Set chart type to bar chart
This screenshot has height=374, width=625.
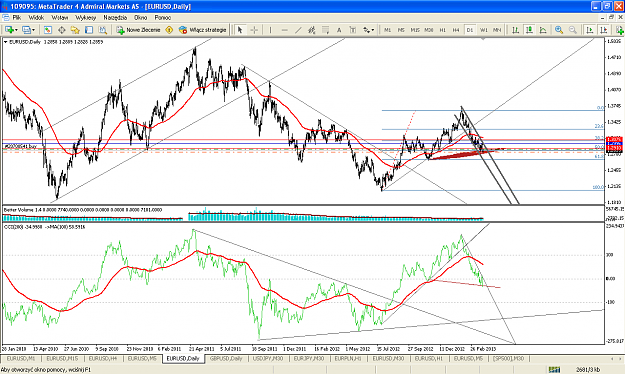coord(516,30)
